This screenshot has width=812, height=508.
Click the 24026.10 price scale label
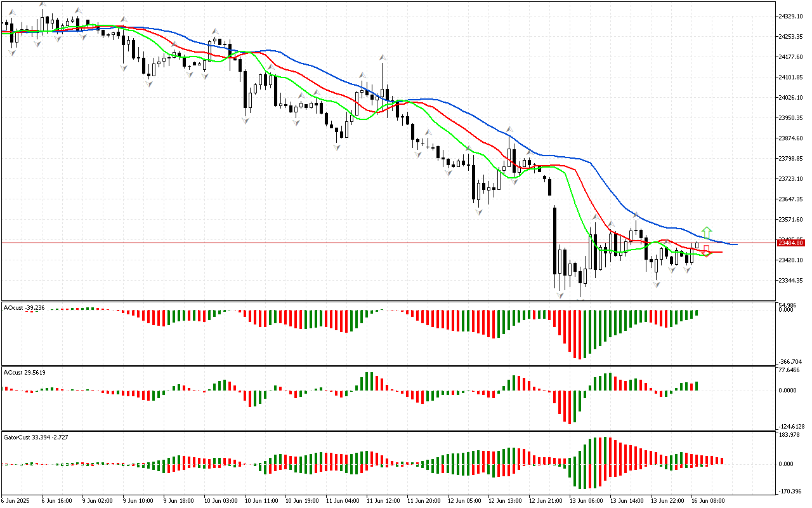(x=790, y=98)
